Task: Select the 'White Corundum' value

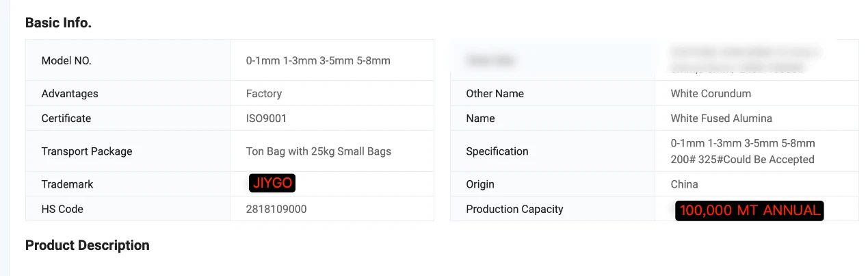Action: pyautogui.click(x=711, y=93)
